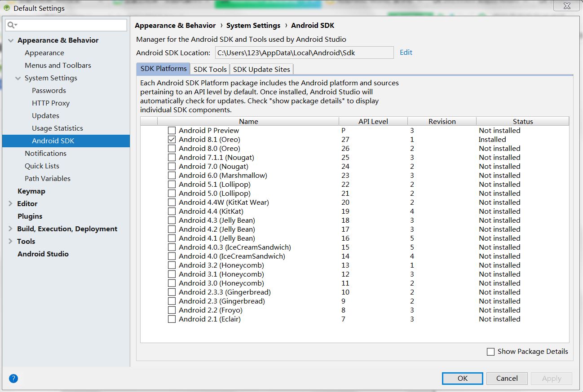The width and height of the screenshot is (583, 392).
Task: Switch to the SDK Tools tab
Action: tap(210, 69)
